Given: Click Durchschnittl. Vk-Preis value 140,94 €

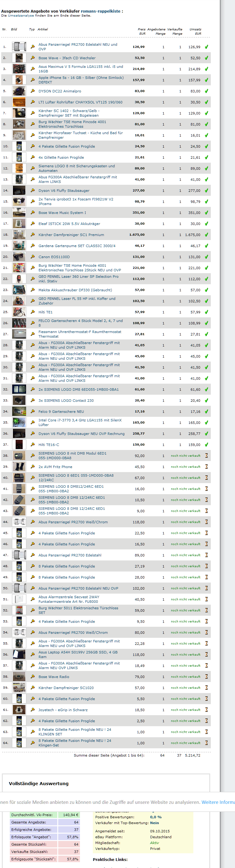Looking at the screenshot, I should [x=69, y=815].
